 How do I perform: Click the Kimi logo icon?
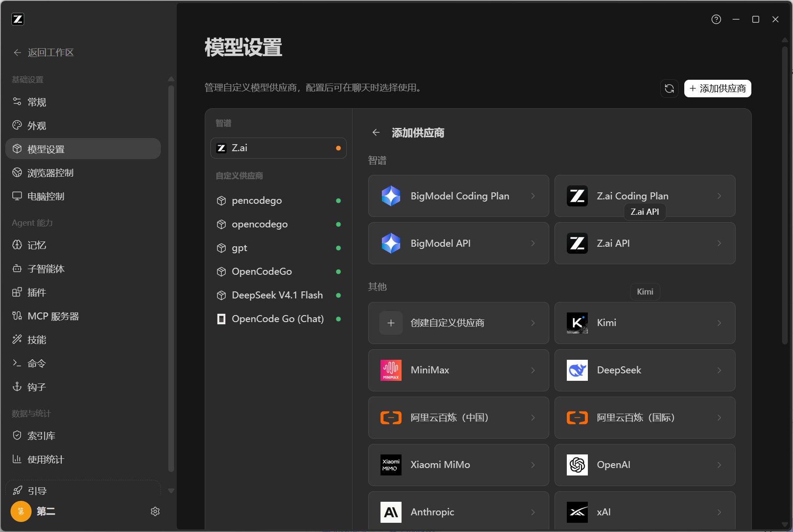(x=577, y=323)
